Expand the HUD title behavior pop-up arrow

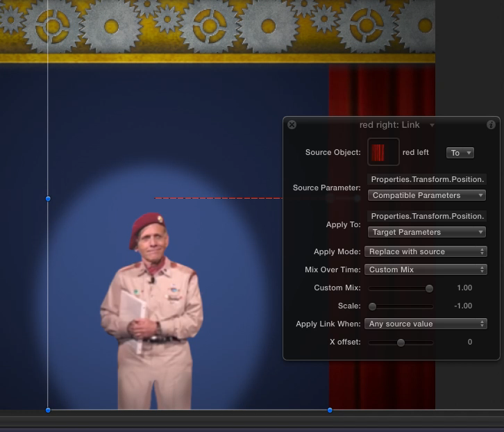[x=432, y=126]
